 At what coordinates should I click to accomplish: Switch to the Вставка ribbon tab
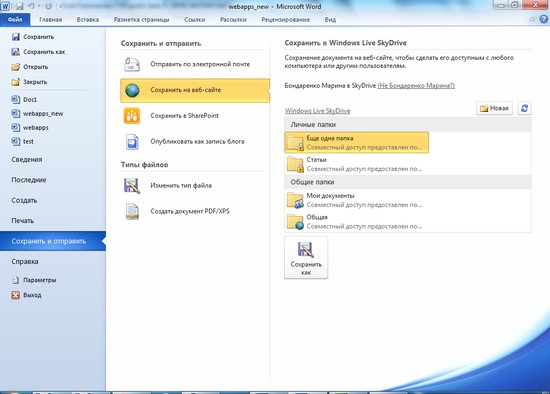88,20
